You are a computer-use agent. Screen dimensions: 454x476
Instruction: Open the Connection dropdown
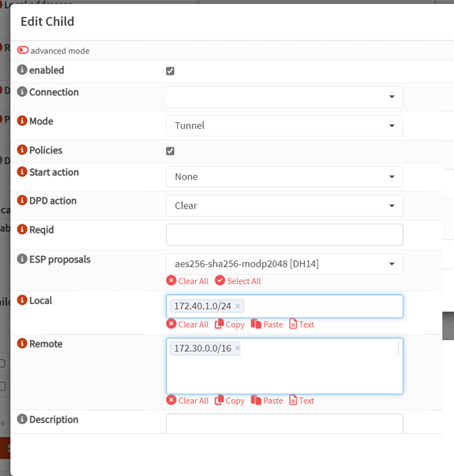click(284, 97)
